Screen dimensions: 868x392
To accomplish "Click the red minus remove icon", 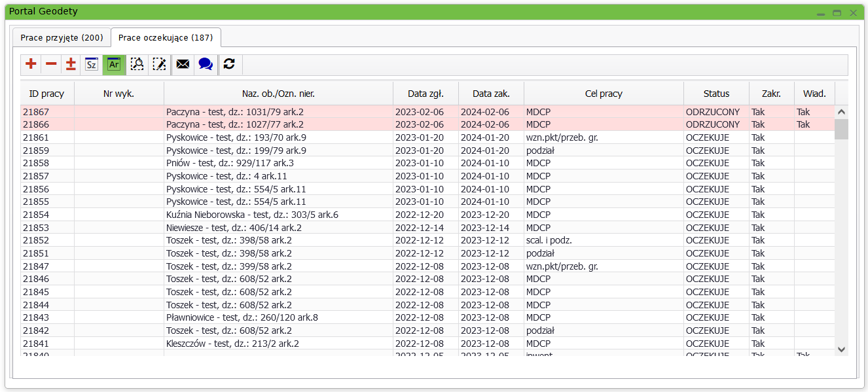I will [x=51, y=64].
